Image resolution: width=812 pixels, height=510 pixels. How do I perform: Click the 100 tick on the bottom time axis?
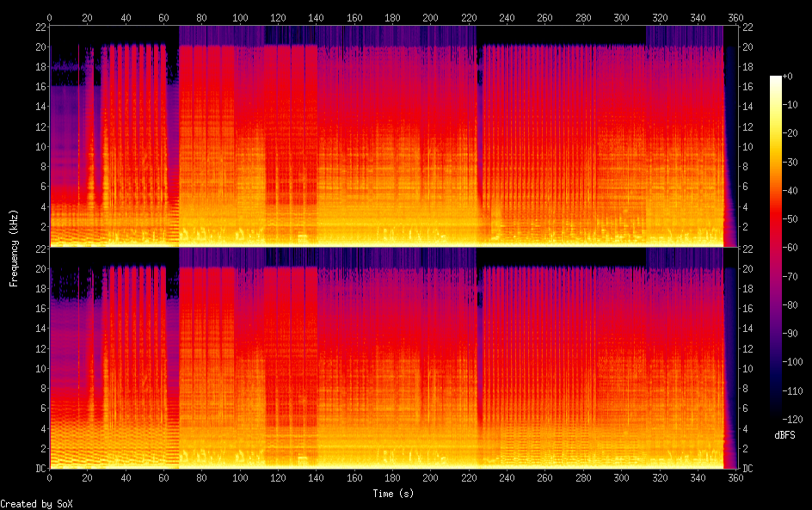pyautogui.click(x=240, y=477)
